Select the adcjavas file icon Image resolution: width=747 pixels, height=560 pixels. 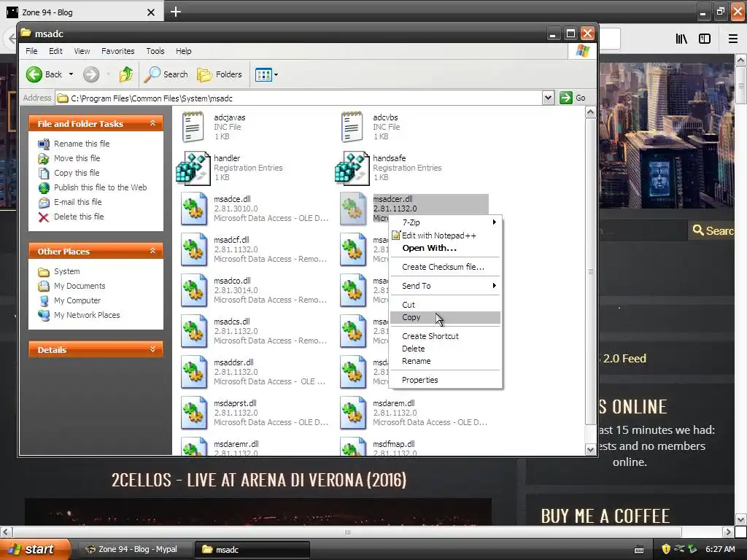[193, 127]
